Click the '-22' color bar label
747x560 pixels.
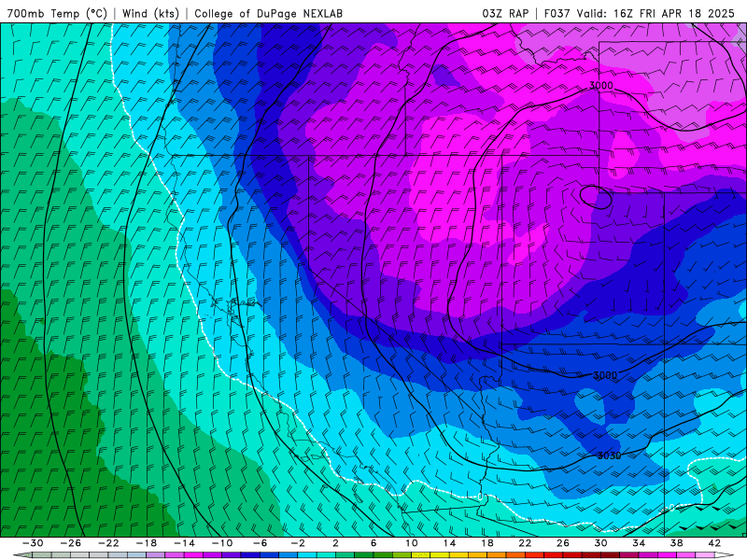pos(108,543)
